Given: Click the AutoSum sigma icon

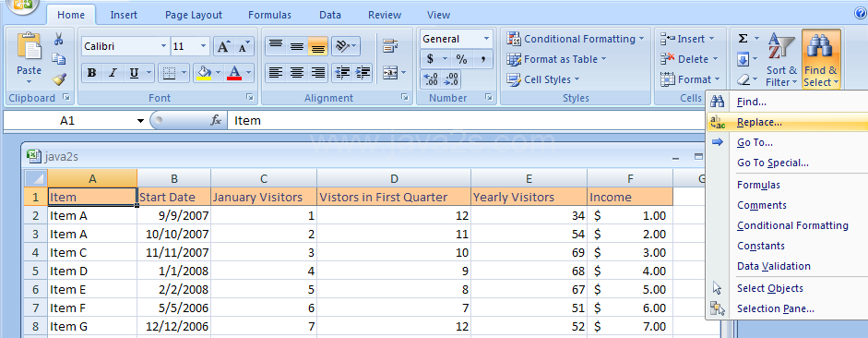Looking at the screenshot, I should pos(743,39).
